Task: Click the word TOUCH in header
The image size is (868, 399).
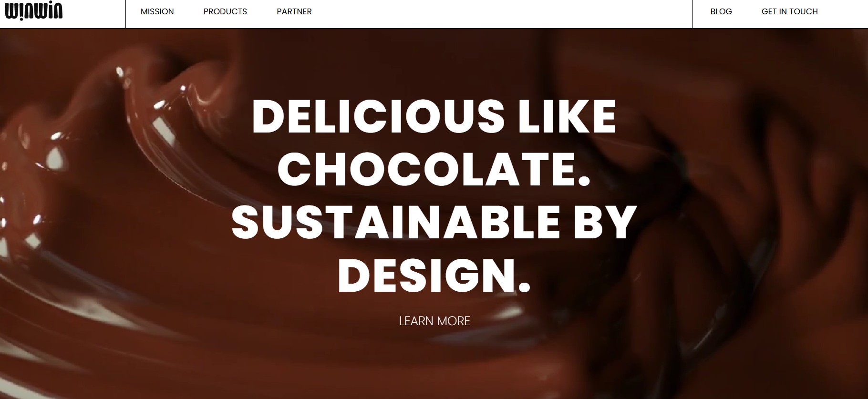Action: [804, 11]
